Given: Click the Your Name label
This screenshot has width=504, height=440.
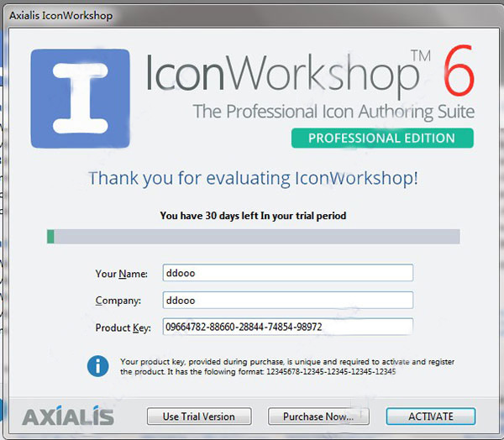Looking at the screenshot, I should (x=121, y=274).
